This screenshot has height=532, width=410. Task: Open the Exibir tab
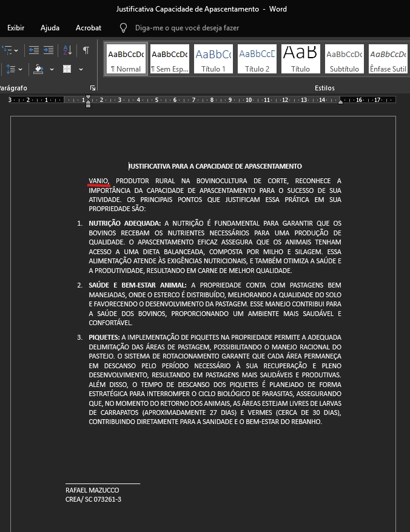point(16,28)
